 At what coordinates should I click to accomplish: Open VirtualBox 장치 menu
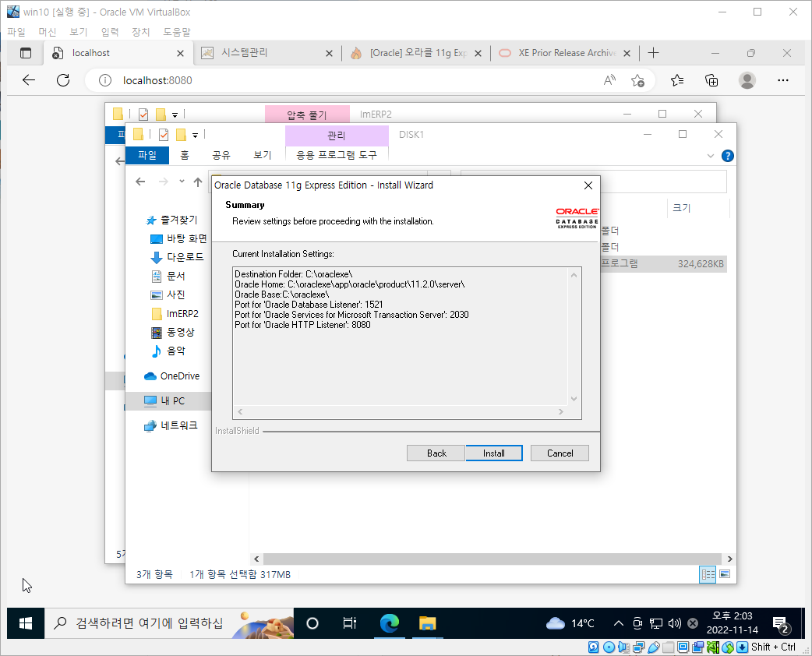(140, 32)
